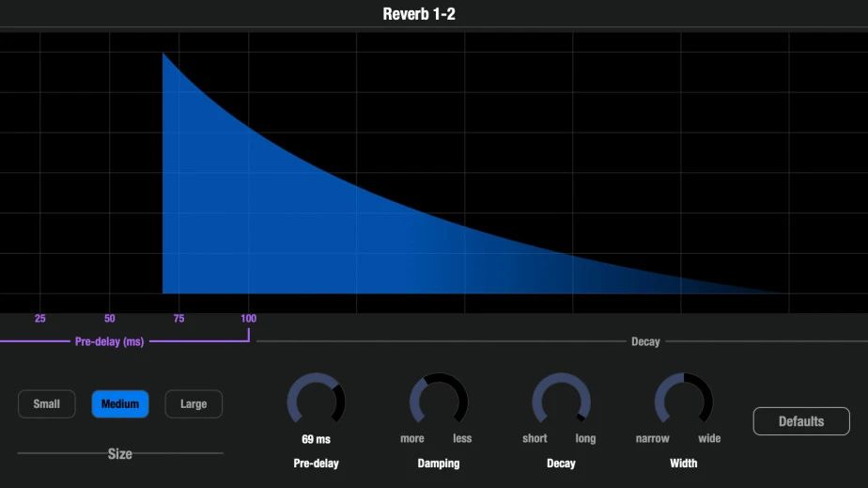Click the Pre-delay caption under 69 ms
Image resolution: width=868 pixels, height=488 pixels.
point(316,464)
